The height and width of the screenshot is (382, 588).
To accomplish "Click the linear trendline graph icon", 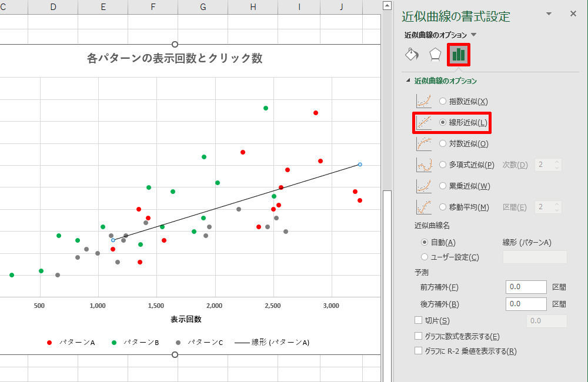I will [x=424, y=122].
